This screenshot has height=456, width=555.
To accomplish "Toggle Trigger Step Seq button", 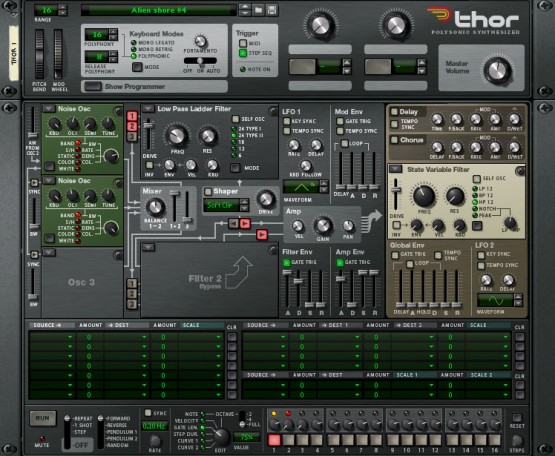I will tap(243, 53).
